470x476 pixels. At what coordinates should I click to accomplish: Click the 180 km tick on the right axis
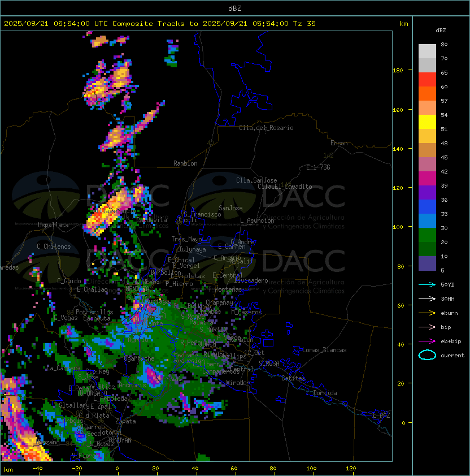click(x=398, y=71)
